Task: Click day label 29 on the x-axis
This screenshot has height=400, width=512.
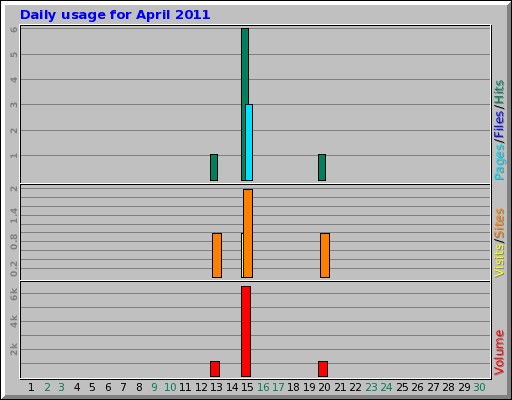Action: click(x=464, y=387)
